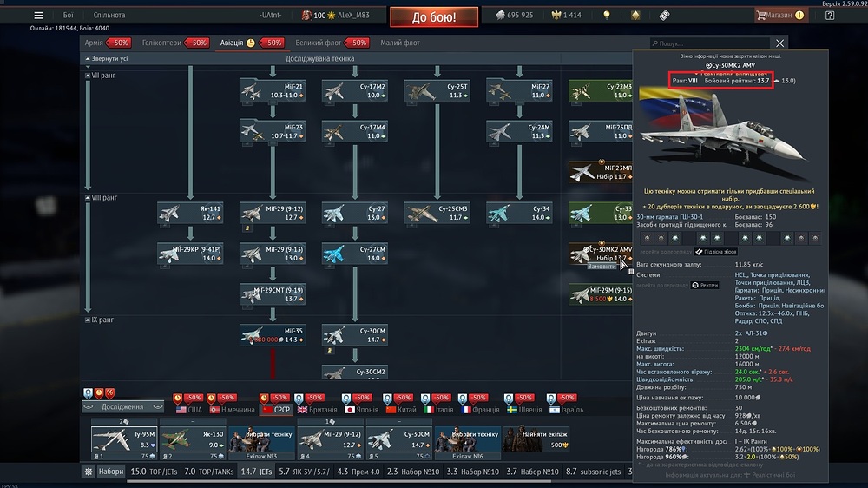868x488 pixels.
Task: Click the До бою! battle button
Action: [434, 16]
